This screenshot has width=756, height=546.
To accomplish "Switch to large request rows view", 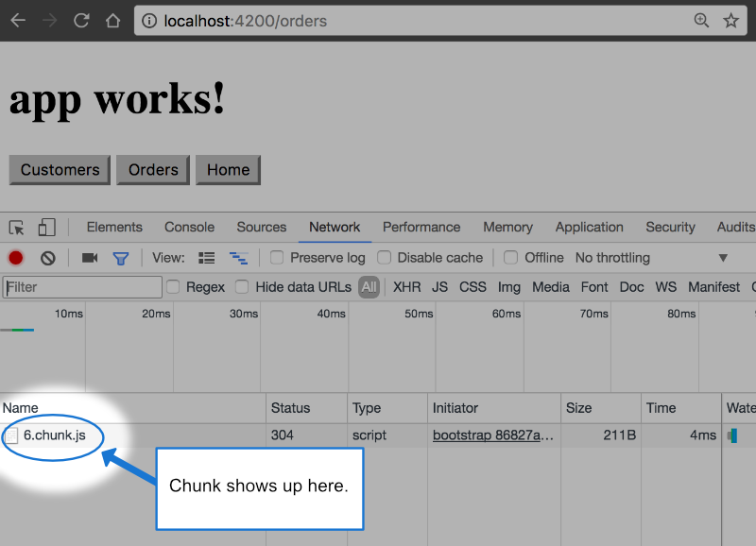I will click(207, 258).
